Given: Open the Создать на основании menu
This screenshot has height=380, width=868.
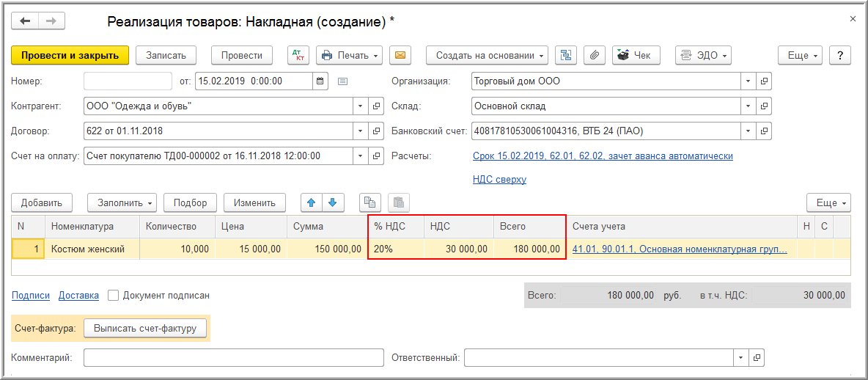Looking at the screenshot, I should click(x=487, y=55).
